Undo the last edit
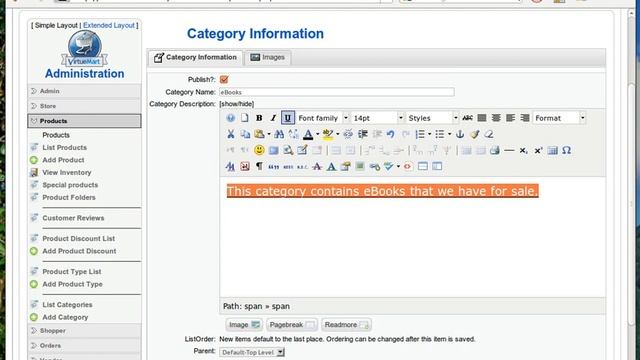This screenshot has width=640, height=360. click(x=391, y=134)
